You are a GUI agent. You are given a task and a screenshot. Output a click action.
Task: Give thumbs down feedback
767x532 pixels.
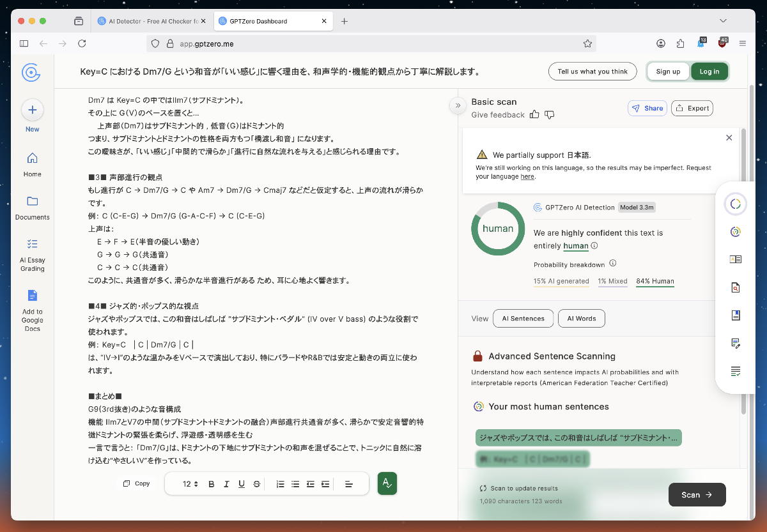click(549, 115)
